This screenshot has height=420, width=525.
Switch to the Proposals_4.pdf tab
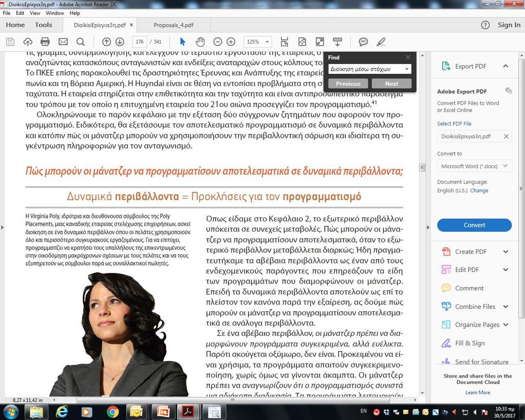(173, 25)
